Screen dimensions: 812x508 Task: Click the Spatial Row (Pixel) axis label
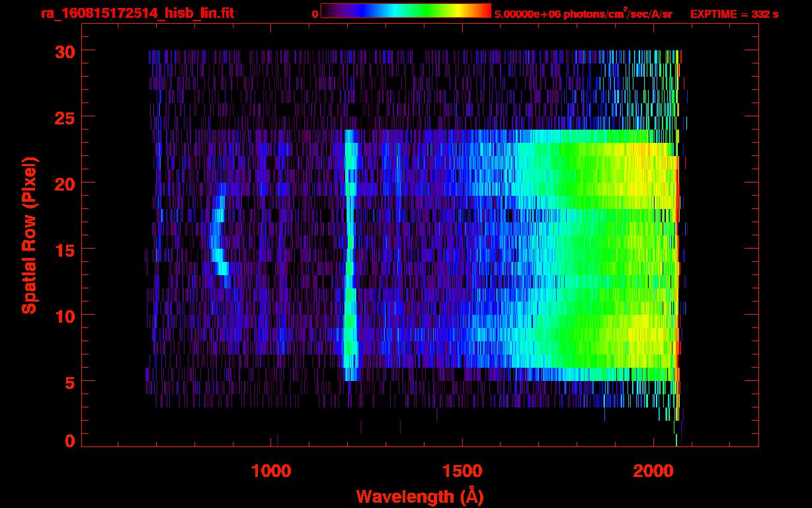[x=29, y=235]
